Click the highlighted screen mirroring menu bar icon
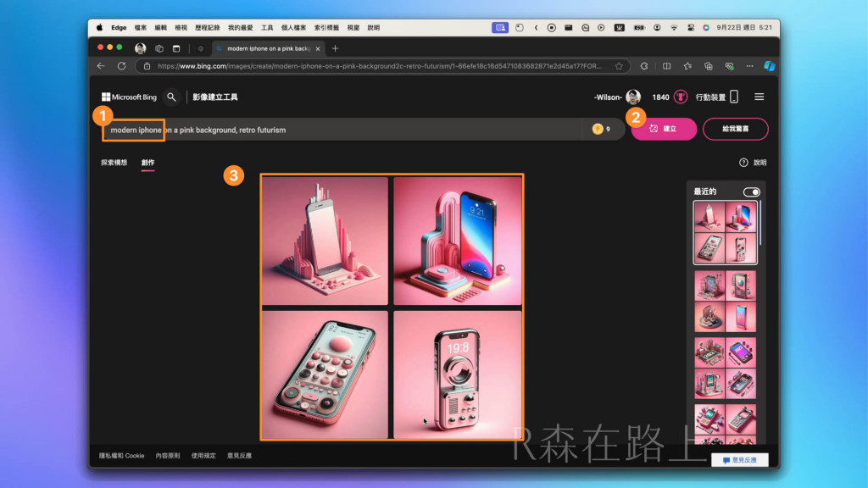868x488 pixels. tap(500, 27)
